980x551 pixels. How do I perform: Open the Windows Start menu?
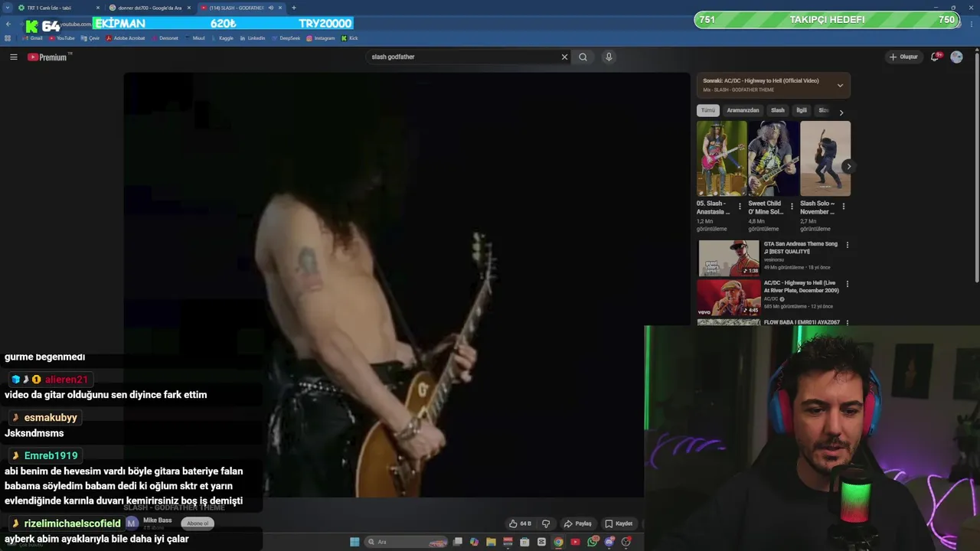[354, 542]
